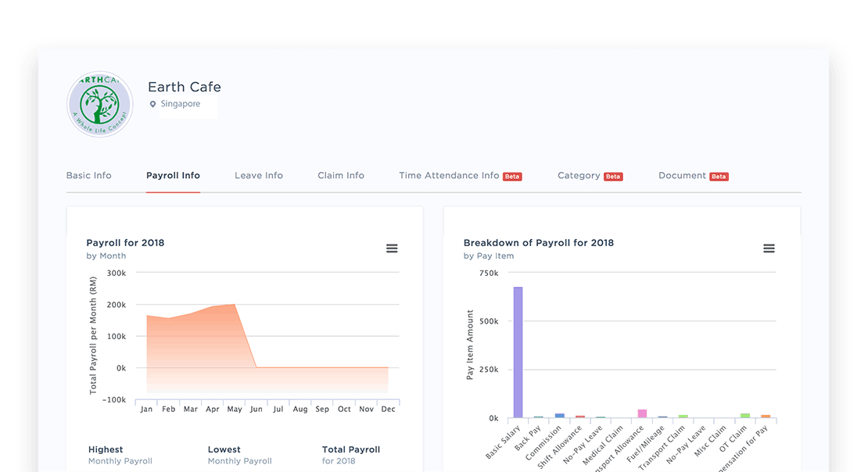The width and height of the screenshot is (868, 472).
Task: Open the Time Attendance Info tab
Action: tap(449, 175)
